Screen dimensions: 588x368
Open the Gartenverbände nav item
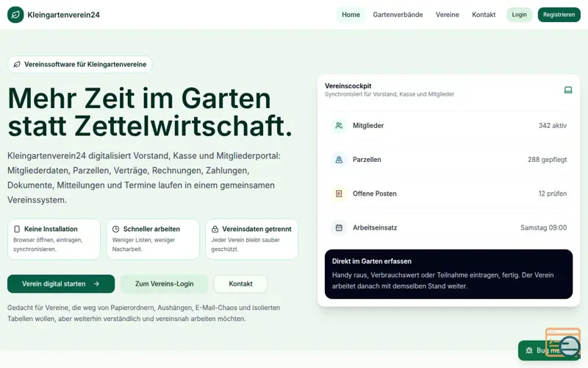(x=398, y=15)
